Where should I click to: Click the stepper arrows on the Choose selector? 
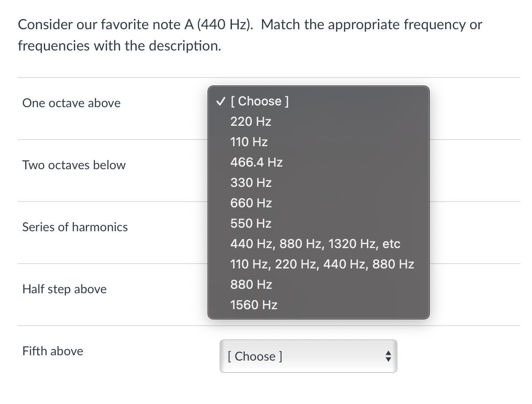(387, 356)
